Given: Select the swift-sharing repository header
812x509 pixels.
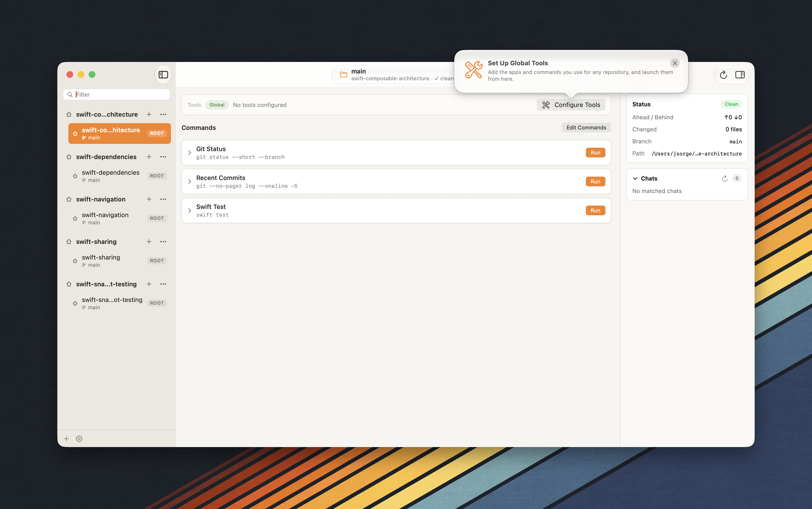Looking at the screenshot, I should tap(96, 242).
